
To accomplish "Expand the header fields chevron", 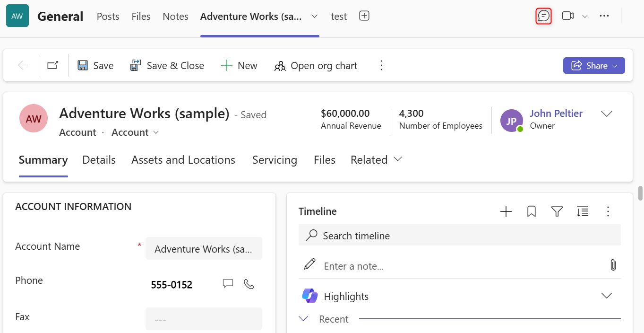I will click(607, 114).
